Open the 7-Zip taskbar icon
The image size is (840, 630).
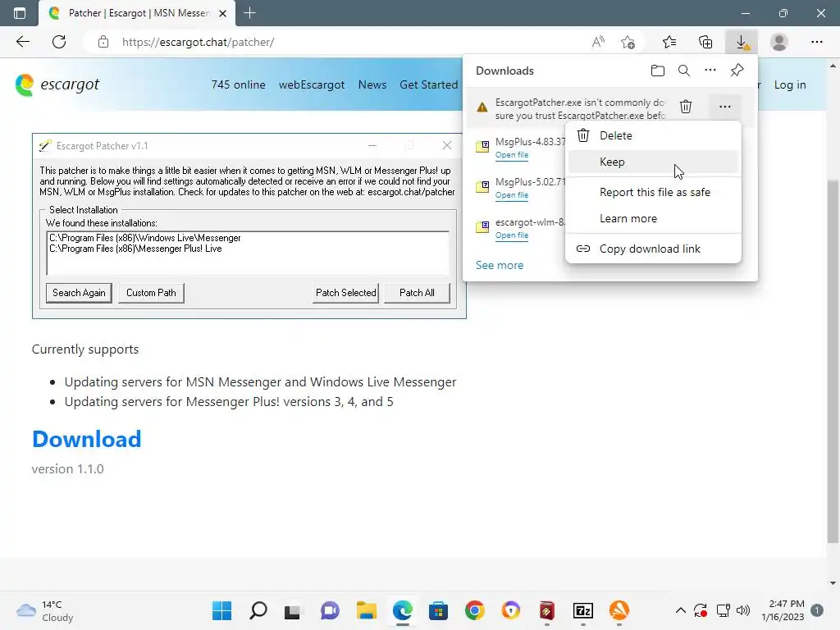point(583,610)
